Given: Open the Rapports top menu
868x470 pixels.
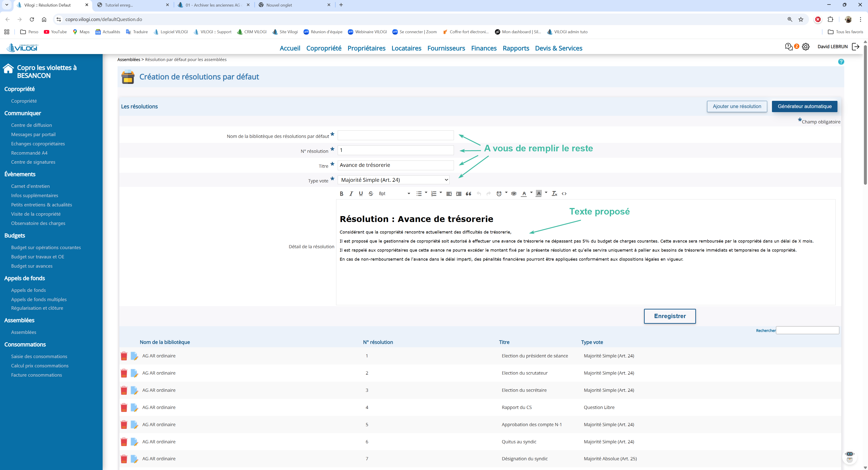Looking at the screenshot, I should click(x=516, y=48).
